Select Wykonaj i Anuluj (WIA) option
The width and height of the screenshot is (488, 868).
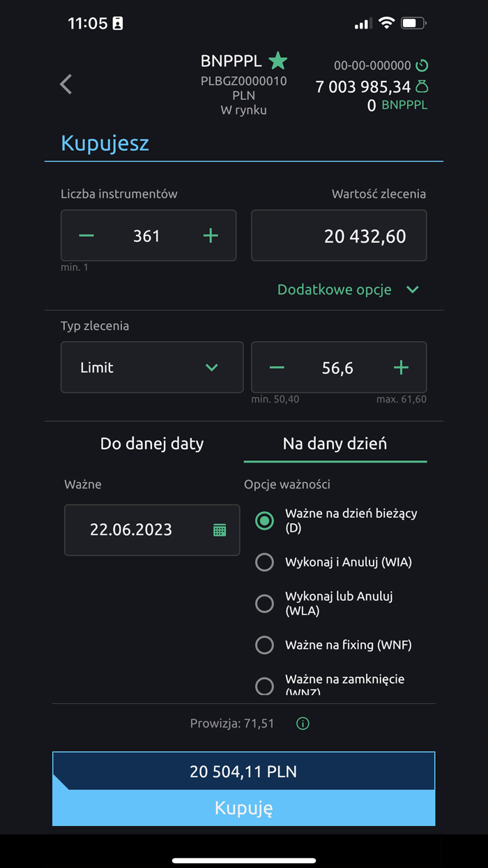coord(264,562)
